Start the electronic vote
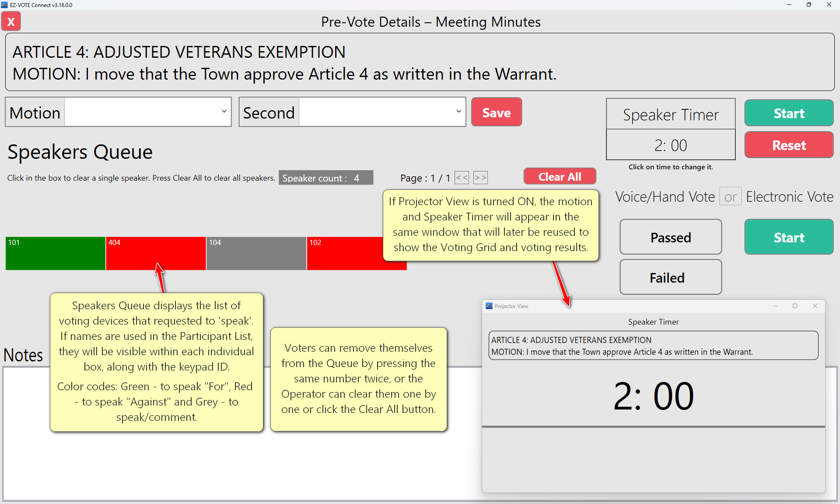The height and width of the screenshot is (504, 840). coord(788,237)
